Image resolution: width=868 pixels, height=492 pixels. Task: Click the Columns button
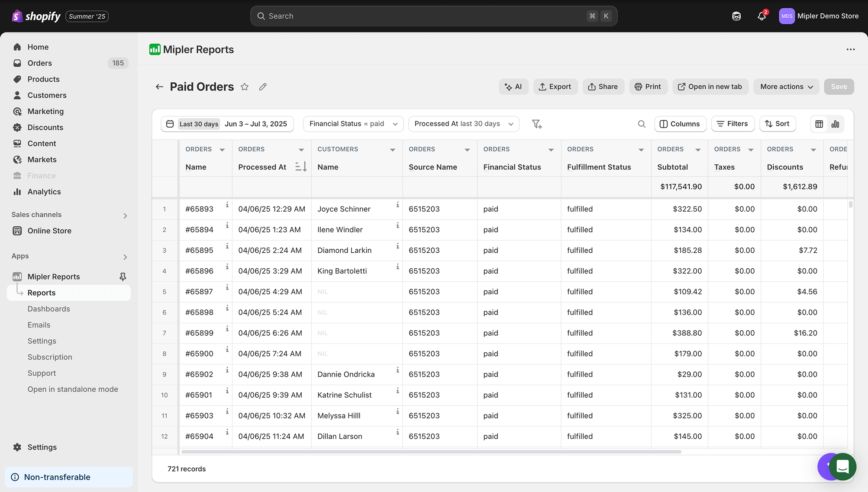pyautogui.click(x=680, y=124)
